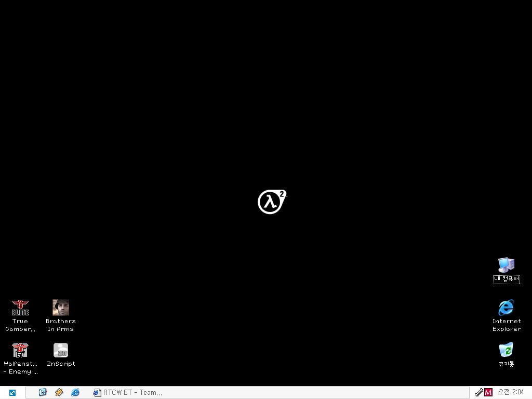Click the 오전 2:04 taskbar clock

point(511,392)
